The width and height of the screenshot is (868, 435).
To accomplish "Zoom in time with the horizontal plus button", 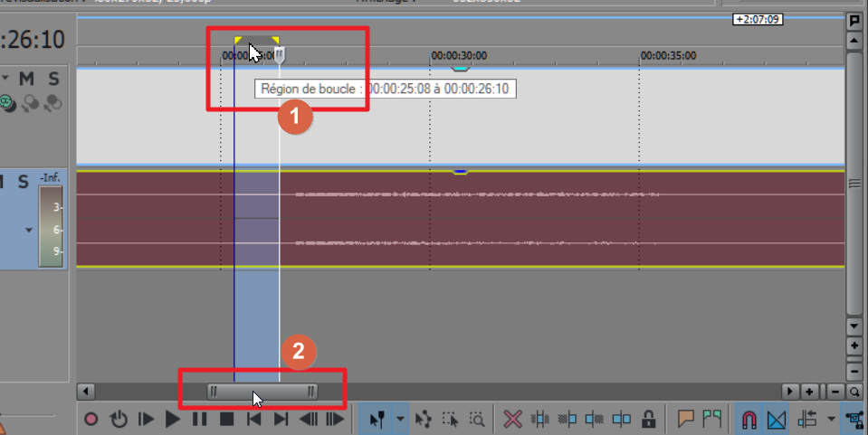I will pyautogui.click(x=809, y=392).
